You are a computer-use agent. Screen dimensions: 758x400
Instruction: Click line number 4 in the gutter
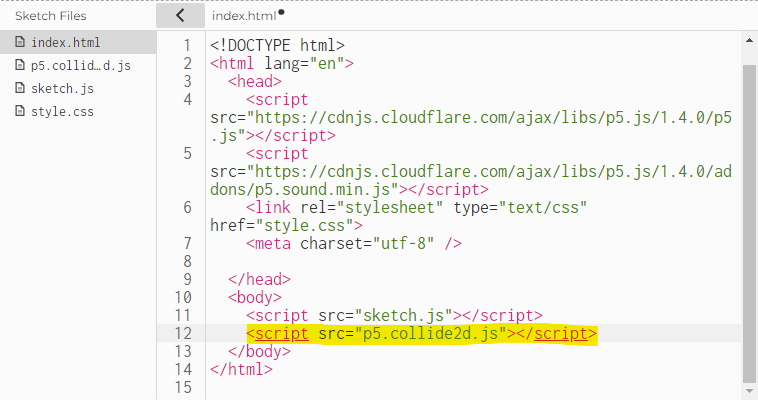[188, 100]
